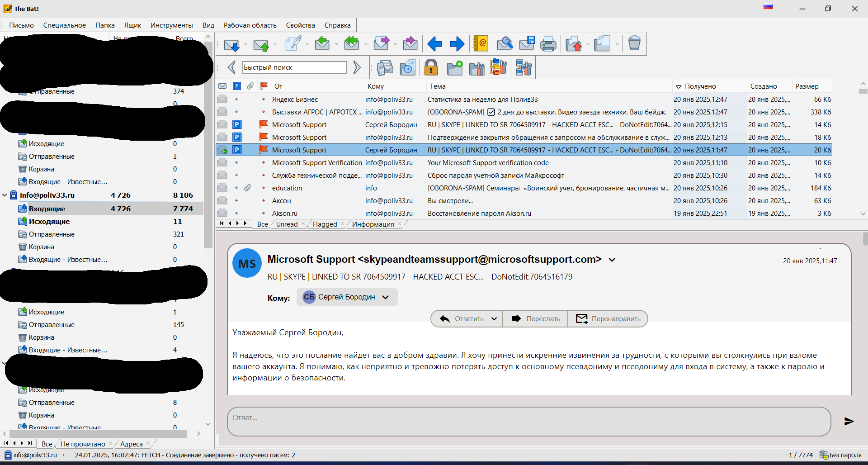Print the selected message
The width and height of the screenshot is (868, 465).
click(x=548, y=44)
